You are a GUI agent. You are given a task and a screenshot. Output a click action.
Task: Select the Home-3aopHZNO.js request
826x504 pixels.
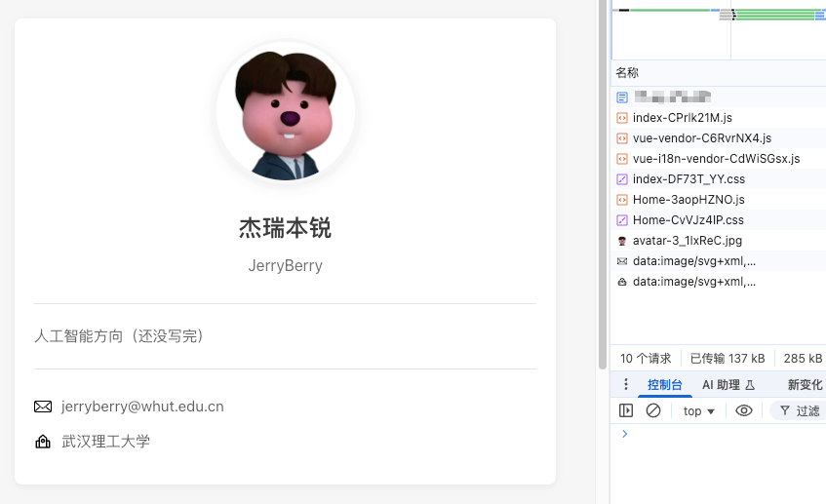tap(718, 200)
